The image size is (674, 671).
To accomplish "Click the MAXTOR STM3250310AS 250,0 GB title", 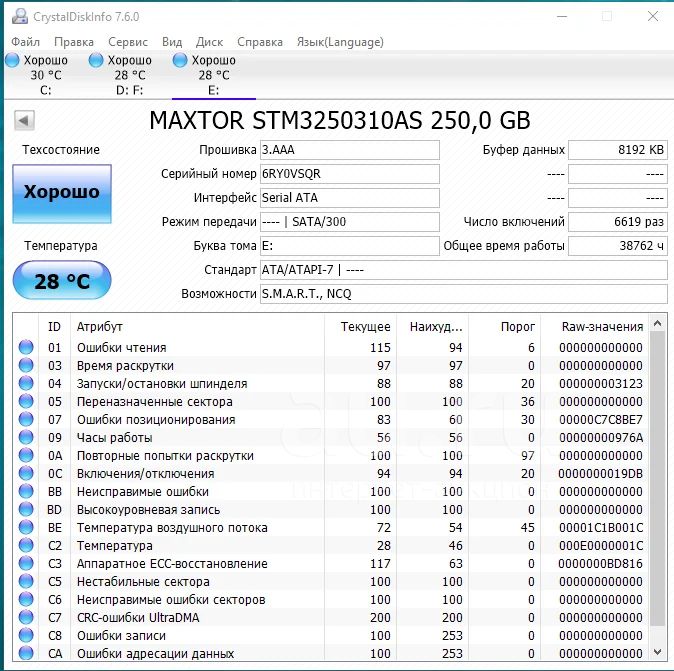I will pyautogui.click(x=340, y=120).
